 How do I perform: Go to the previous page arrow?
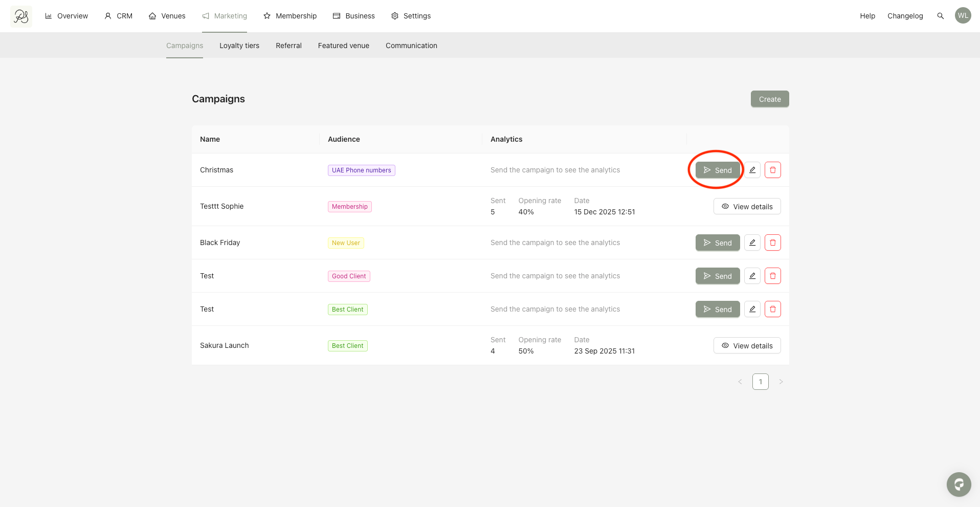[740, 382]
